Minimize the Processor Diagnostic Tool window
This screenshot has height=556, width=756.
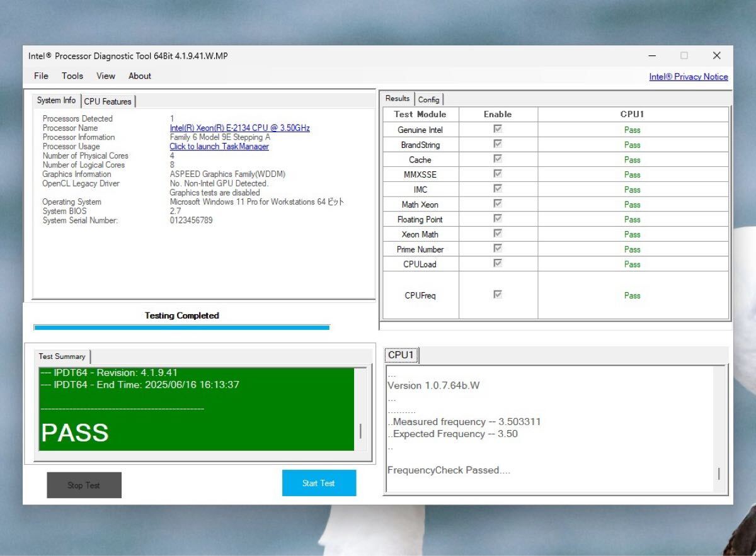point(652,55)
